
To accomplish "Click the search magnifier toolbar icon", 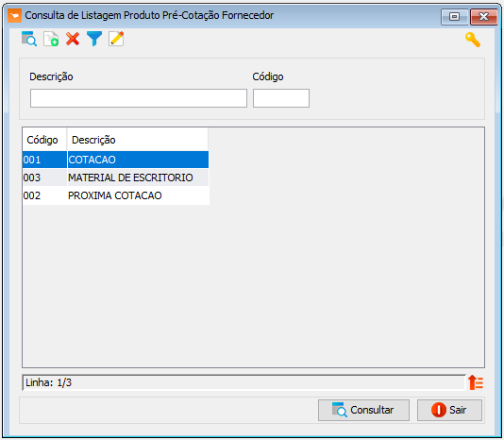I will (x=29, y=39).
